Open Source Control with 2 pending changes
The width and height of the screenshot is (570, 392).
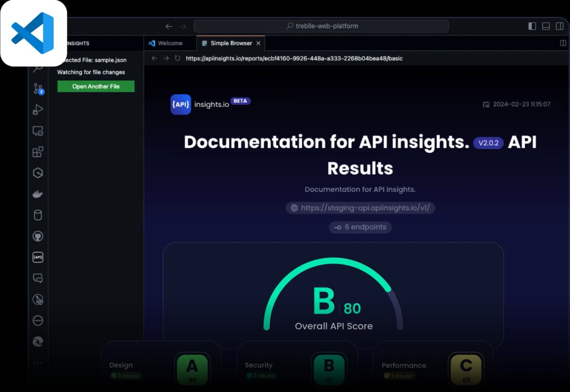pyautogui.click(x=38, y=89)
